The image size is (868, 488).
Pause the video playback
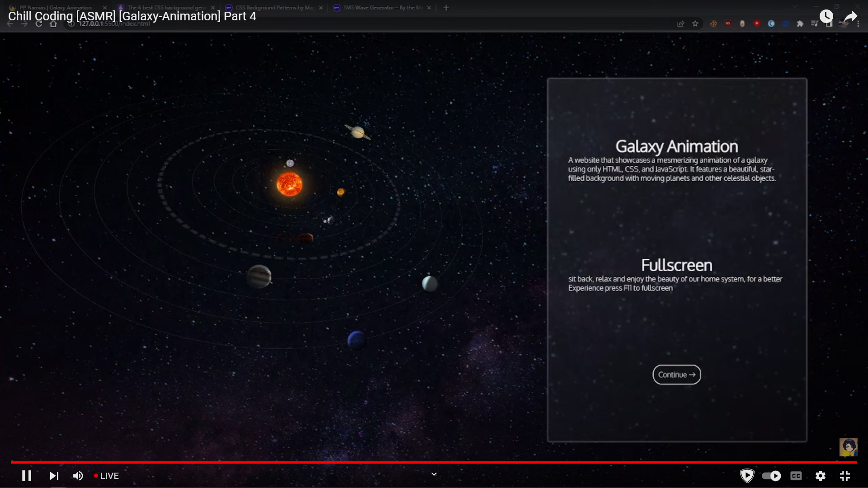pyautogui.click(x=27, y=476)
